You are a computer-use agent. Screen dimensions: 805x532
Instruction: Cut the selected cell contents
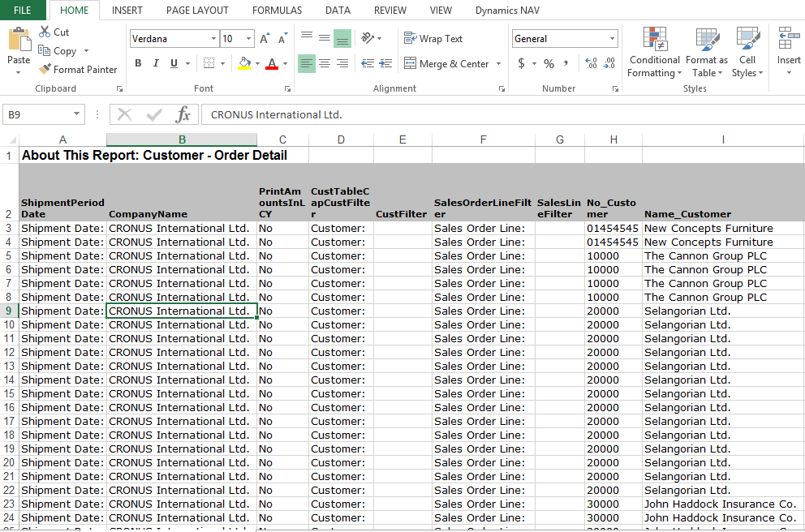(x=54, y=31)
